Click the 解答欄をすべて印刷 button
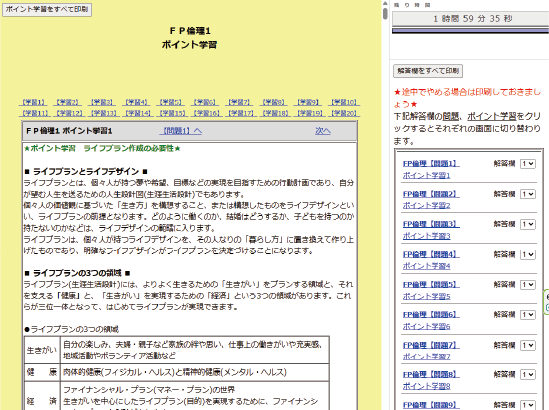 428,71
